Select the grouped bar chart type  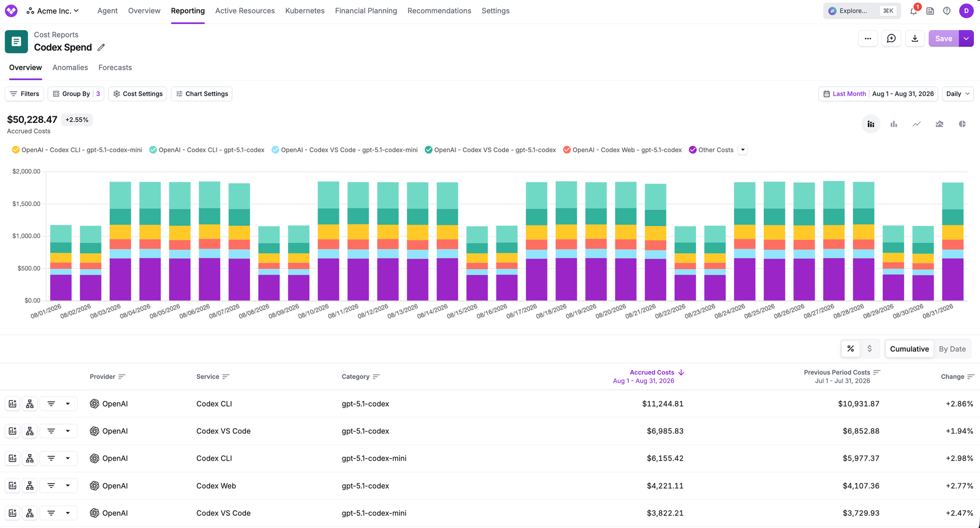point(894,124)
